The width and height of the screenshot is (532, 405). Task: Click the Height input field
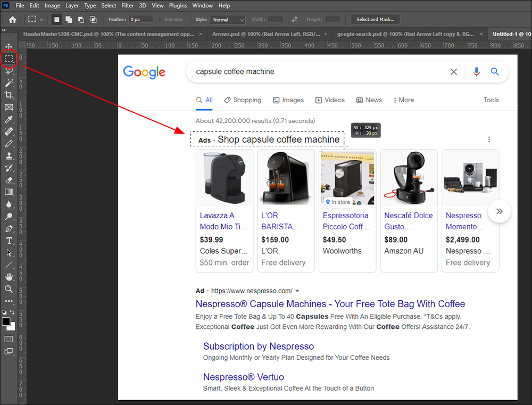coord(332,20)
